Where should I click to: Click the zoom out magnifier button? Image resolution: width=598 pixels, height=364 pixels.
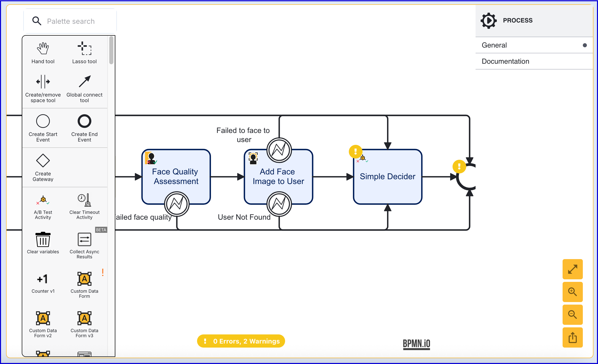tap(572, 315)
